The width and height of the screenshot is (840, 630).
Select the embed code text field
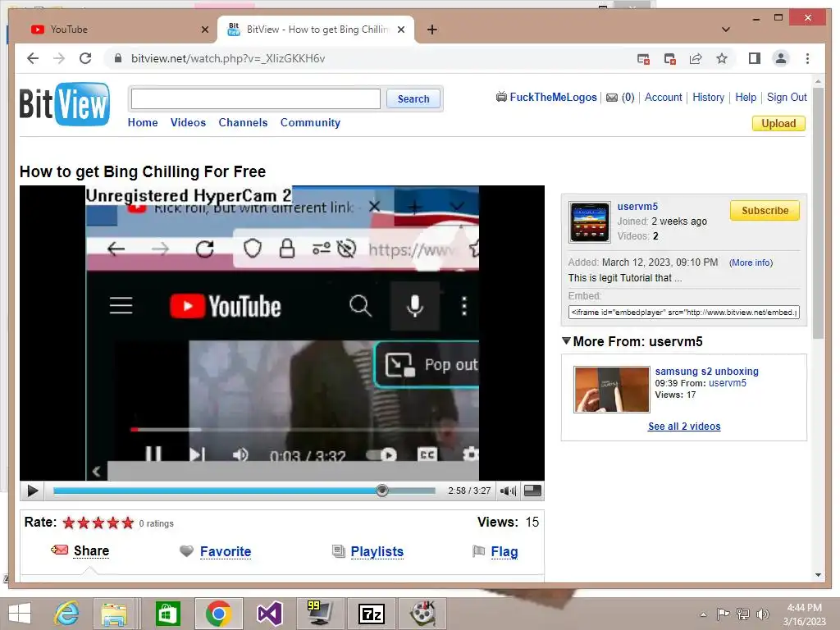coord(683,313)
